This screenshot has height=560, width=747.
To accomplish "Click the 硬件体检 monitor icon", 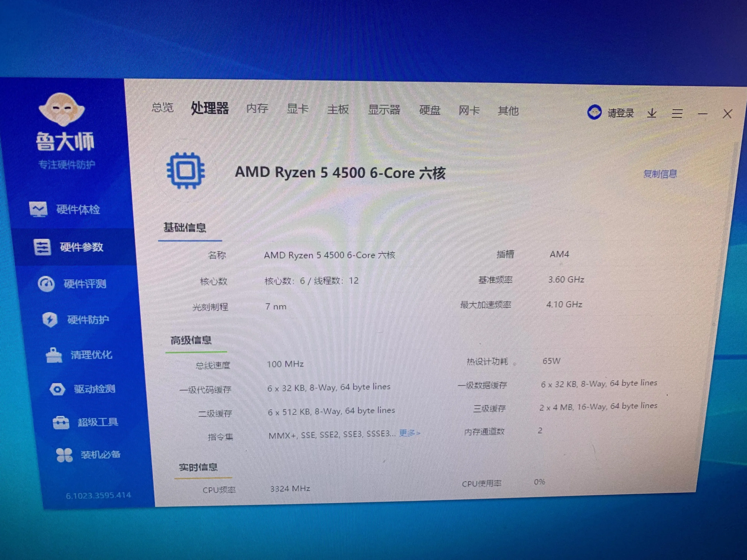I will [x=38, y=209].
